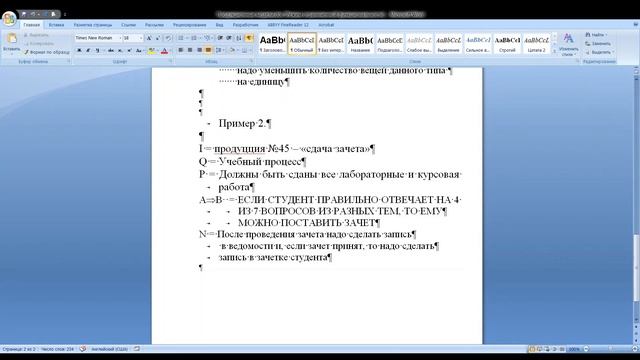640x360 pixels.
Task: Toggle underline formatting
Action: (97, 50)
